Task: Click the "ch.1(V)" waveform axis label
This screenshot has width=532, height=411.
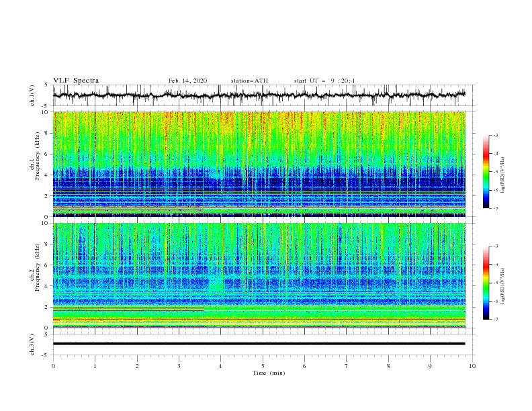Action: point(32,95)
